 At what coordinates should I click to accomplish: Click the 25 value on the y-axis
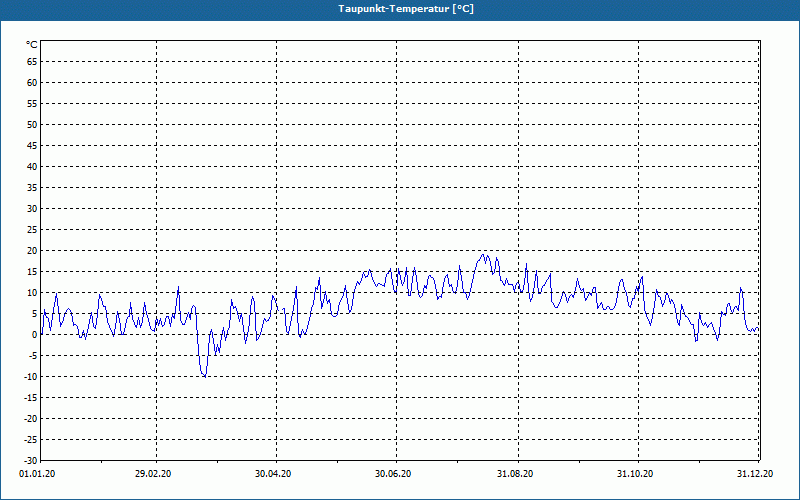32,230
